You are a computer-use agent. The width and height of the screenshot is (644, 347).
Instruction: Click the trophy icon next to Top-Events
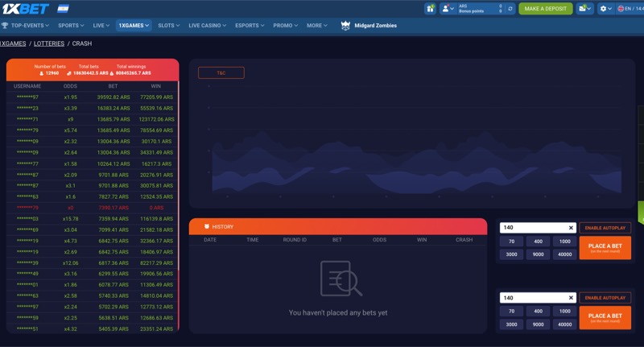point(5,26)
